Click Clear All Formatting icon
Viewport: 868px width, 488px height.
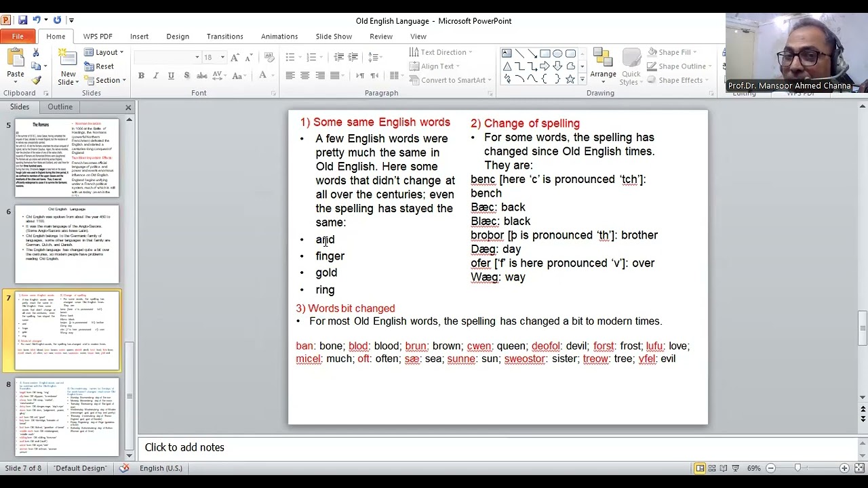[269, 58]
